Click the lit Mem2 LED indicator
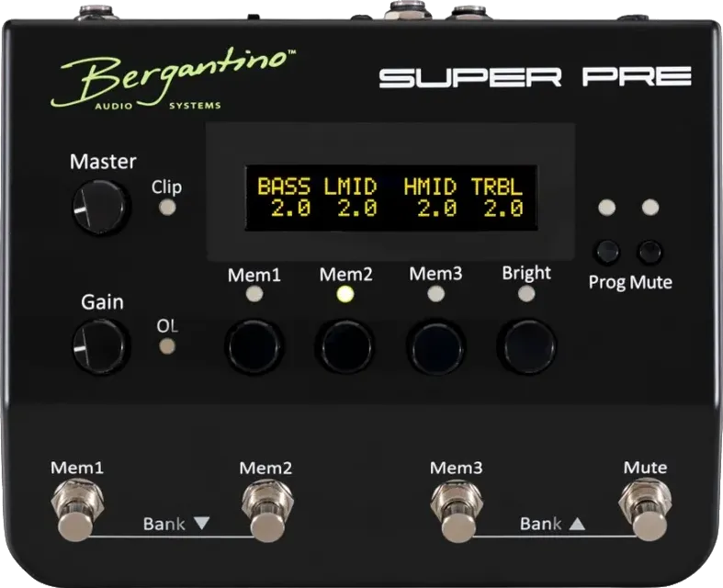The height and width of the screenshot is (588, 723). (x=345, y=294)
